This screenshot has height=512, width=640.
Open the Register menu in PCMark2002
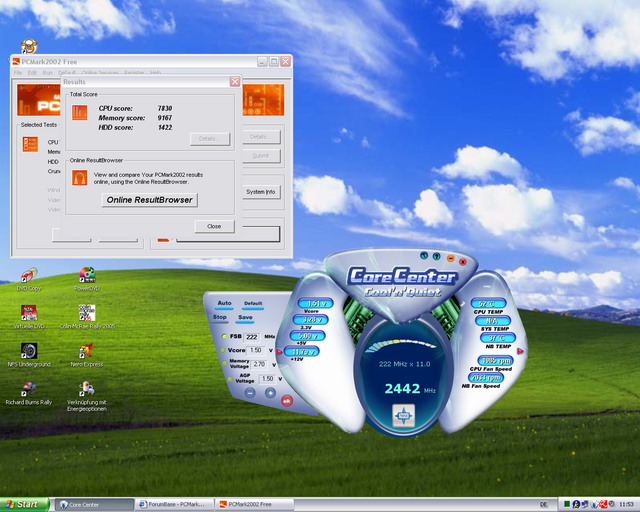tap(134, 73)
